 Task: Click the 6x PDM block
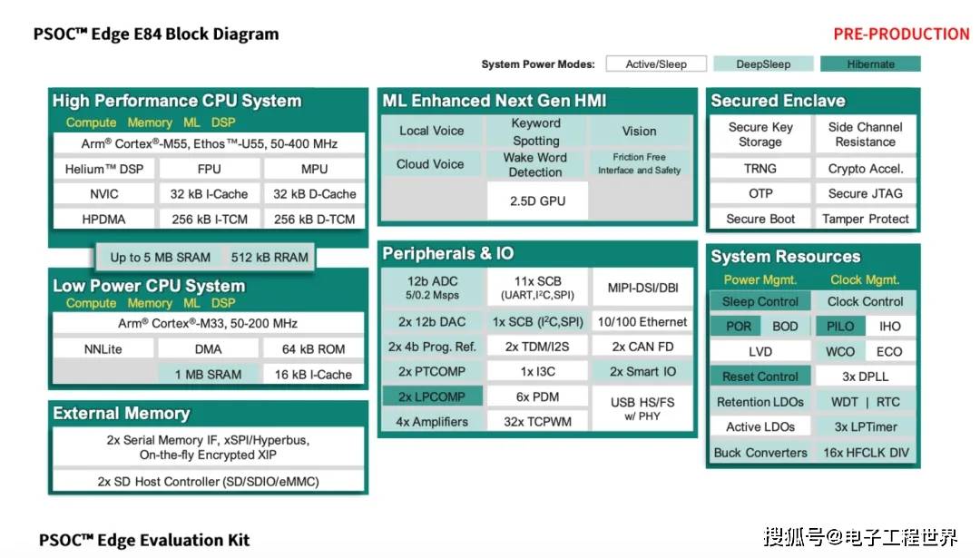pyautogui.click(x=537, y=396)
